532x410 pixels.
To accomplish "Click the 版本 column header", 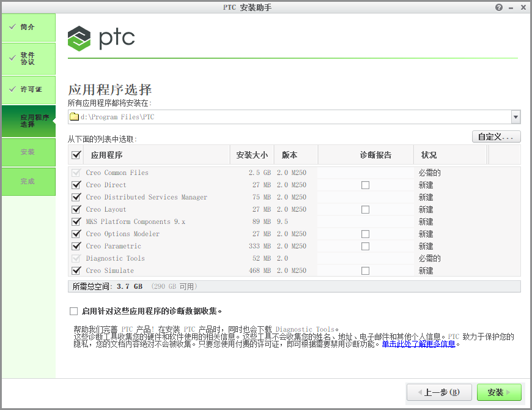I will coord(296,155).
